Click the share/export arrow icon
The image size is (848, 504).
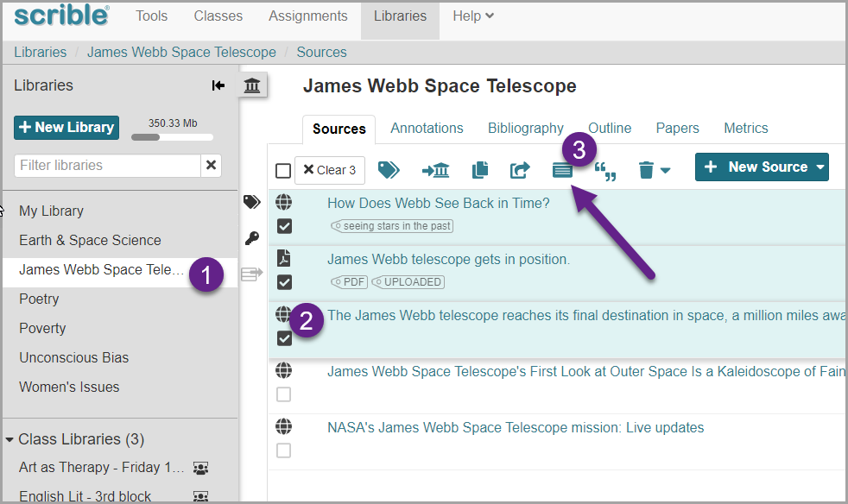(x=520, y=170)
